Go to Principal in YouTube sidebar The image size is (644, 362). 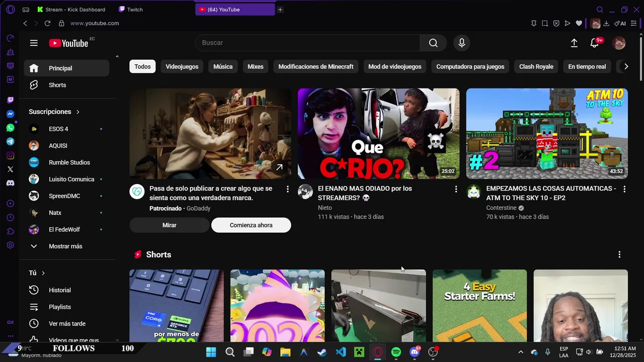point(66,68)
